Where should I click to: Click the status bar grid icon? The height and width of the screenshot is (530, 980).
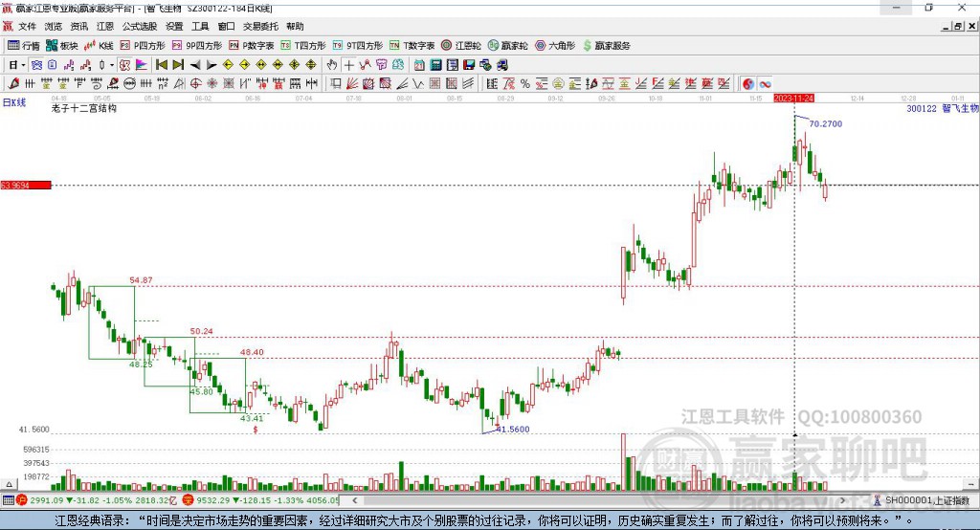[8, 500]
